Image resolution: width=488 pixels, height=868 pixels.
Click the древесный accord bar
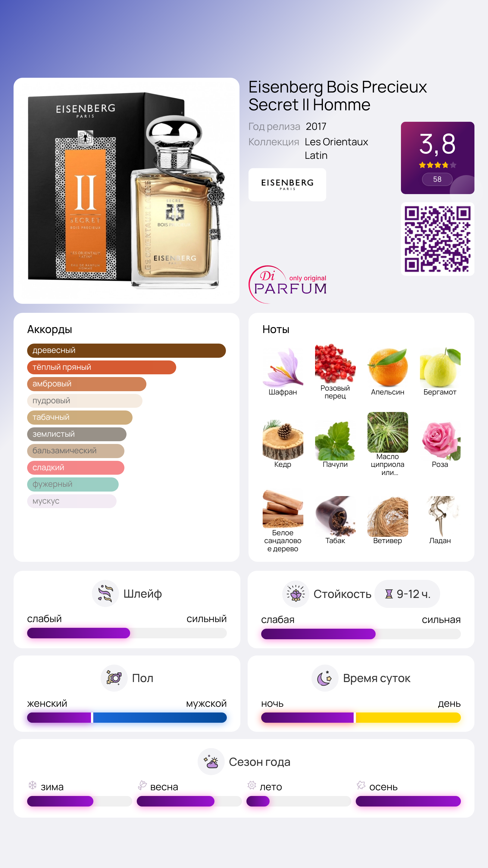[126, 351]
